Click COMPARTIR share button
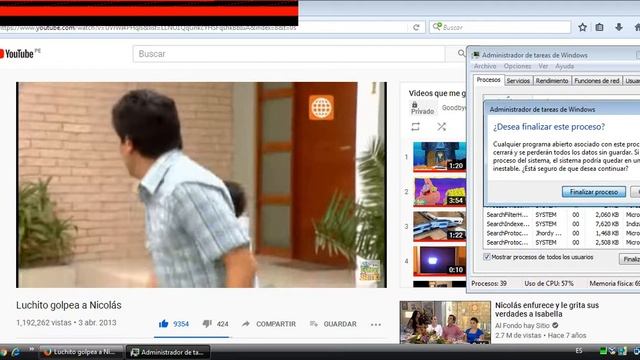Screen dimensions: 640x360 [x=270, y=324]
